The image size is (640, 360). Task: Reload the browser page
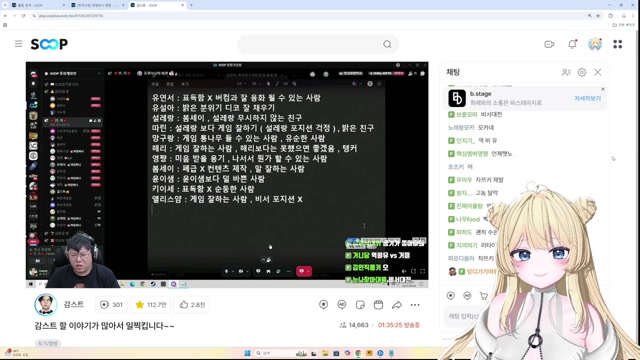point(23,16)
